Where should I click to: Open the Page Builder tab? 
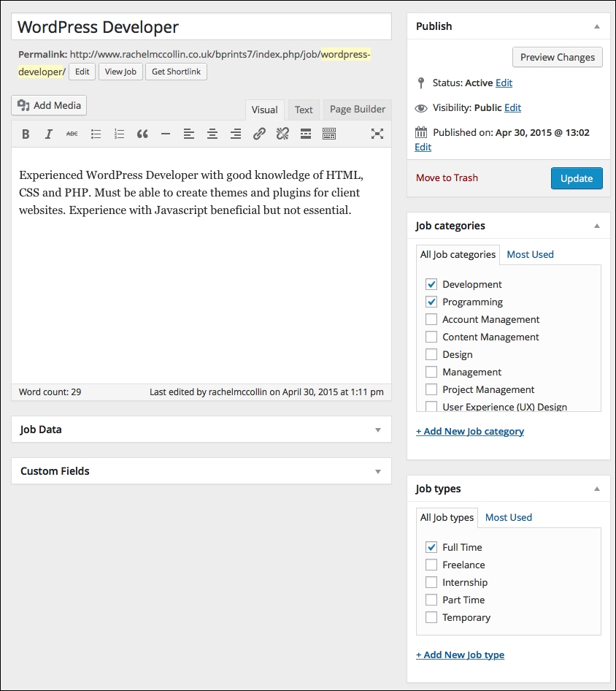tap(357, 110)
